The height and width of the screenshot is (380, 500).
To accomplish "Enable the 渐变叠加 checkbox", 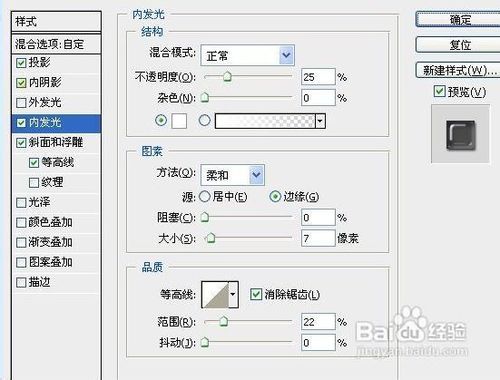I will (x=21, y=243).
